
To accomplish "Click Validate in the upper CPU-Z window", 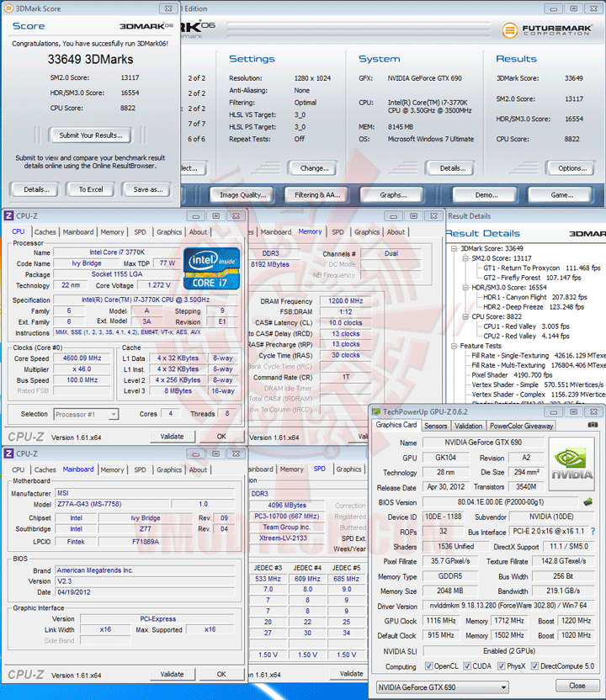I will 172,436.
